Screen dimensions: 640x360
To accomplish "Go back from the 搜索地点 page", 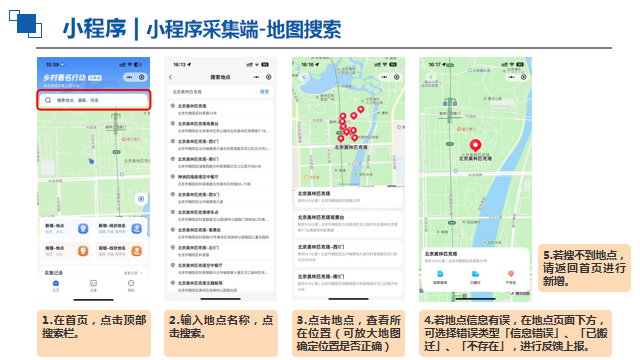I will (x=171, y=77).
